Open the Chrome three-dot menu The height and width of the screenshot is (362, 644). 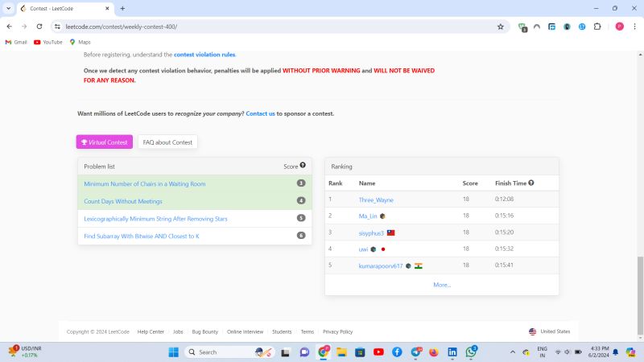[634, 27]
